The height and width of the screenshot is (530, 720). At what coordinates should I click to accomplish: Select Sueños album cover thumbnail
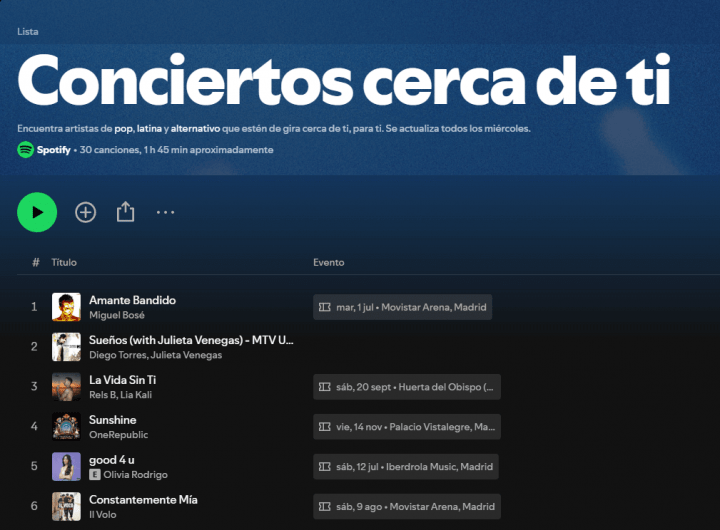tap(66, 347)
